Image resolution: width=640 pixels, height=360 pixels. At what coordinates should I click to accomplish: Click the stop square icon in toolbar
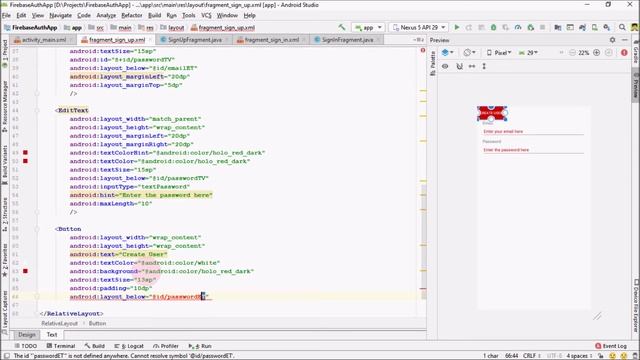pyautogui.click(x=542, y=27)
